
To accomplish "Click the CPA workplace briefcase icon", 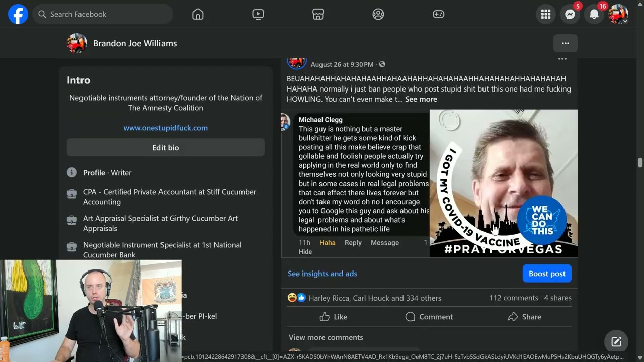I will (72, 194).
